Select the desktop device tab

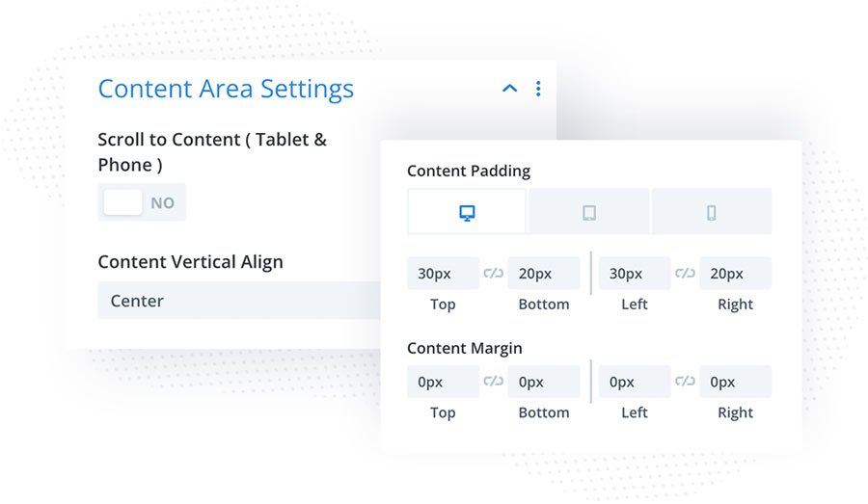tap(467, 212)
